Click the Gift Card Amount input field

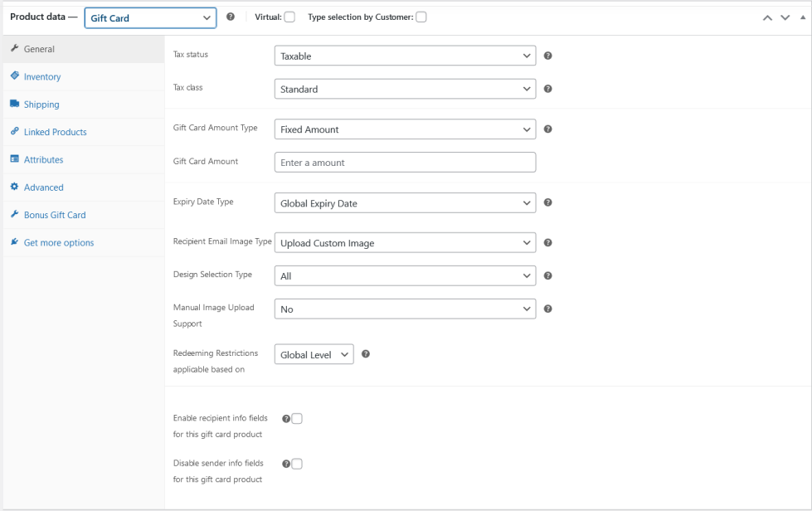(x=405, y=163)
